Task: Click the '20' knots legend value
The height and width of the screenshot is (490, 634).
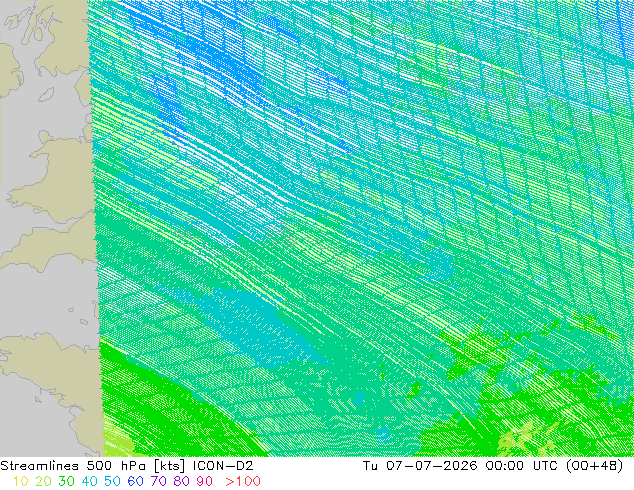Action: pyautogui.click(x=43, y=481)
